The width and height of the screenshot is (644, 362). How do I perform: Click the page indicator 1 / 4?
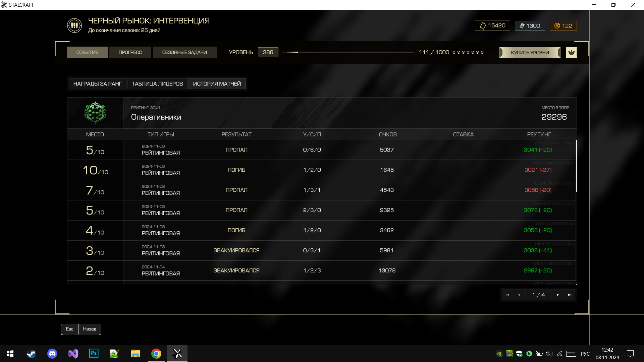click(538, 295)
